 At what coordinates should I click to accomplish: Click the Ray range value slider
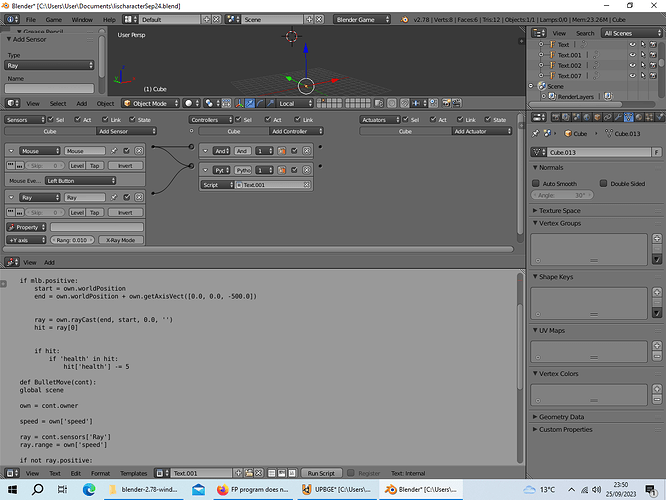pyautogui.click(x=72, y=240)
